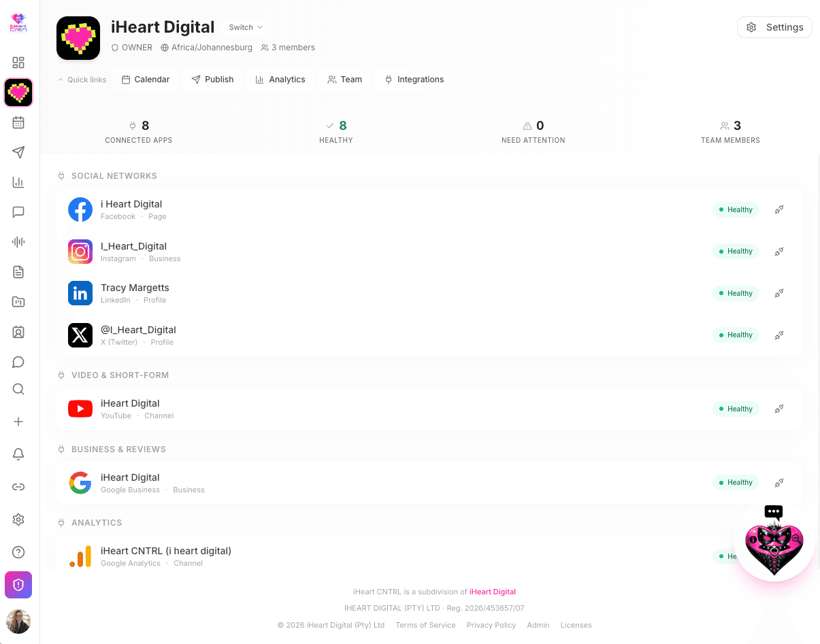
Task: Click the YouTube logo icon
Action: click(x=80, y=409)
